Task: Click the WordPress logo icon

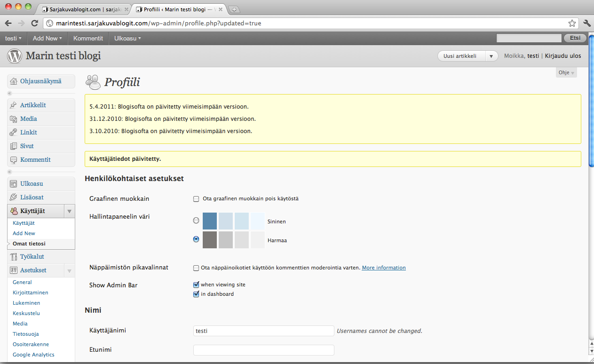Action: coord(15,56)
